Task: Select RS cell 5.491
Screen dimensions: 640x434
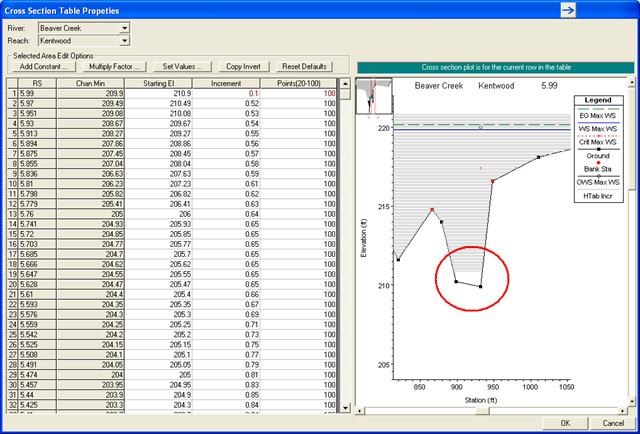Action: click(37, 365)
